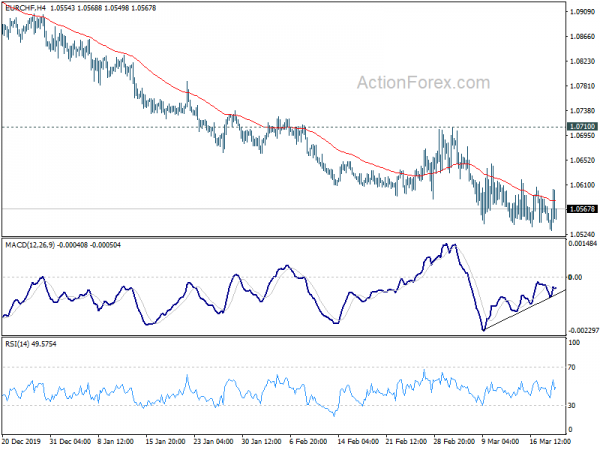The image size is (600, 450).
Task: Select the dotted 1.07100 resistance line
Action: pos(283,127)
